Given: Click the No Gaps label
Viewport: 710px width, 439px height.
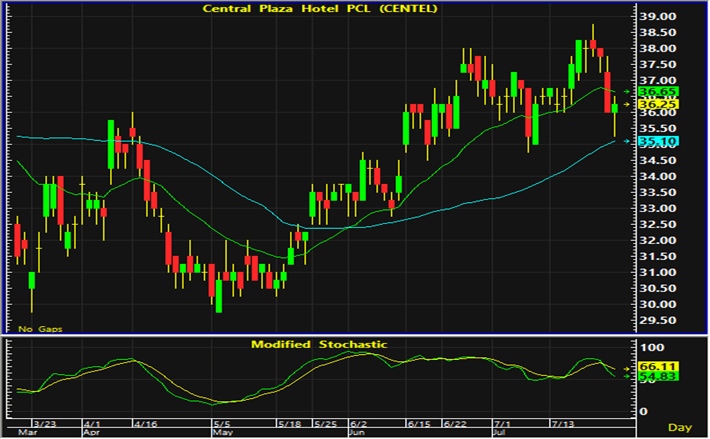Looking at the screenshot, I should tap(40, 329).
